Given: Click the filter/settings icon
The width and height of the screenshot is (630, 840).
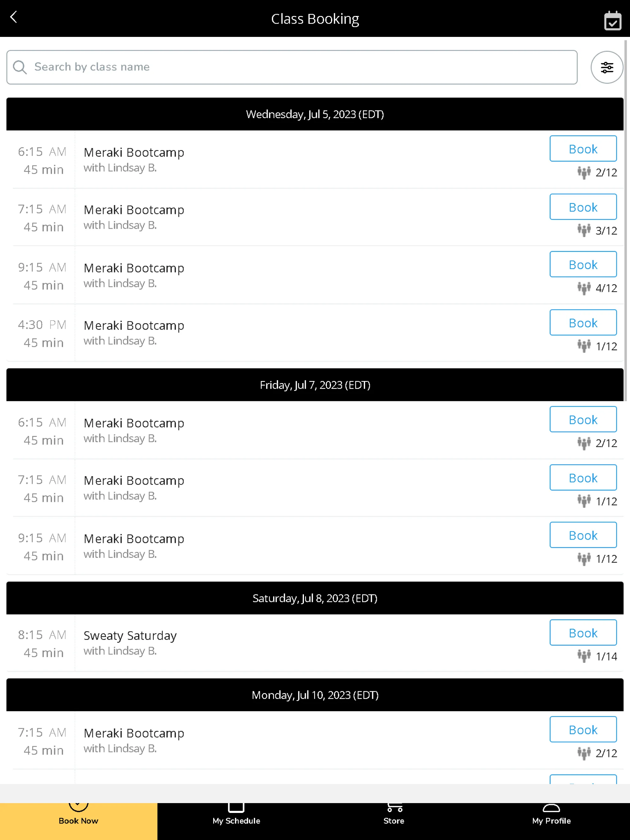Looking at the screenshot, I should (x=606, y=67).
